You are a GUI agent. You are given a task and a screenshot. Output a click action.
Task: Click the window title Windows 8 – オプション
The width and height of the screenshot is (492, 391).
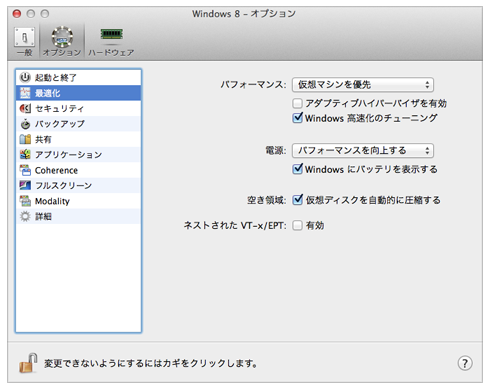244,14
